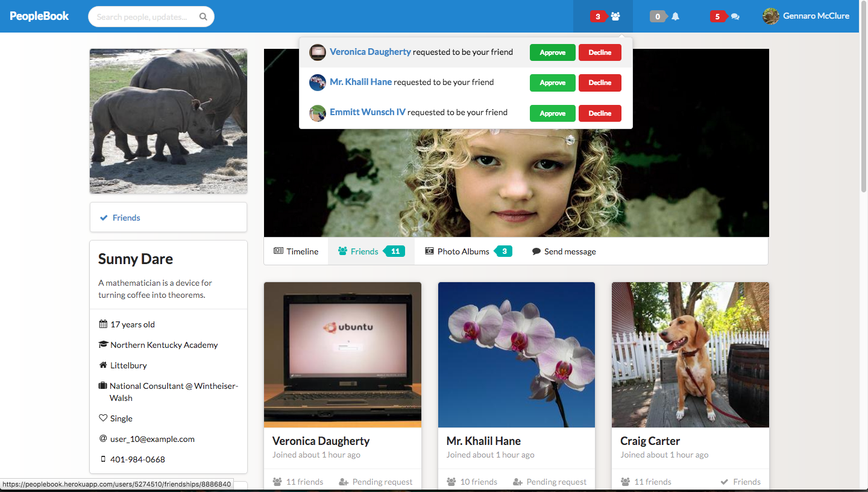Click the red friend requests count badge 3
This screenshot has width=868, height=492.
(598, 17)
